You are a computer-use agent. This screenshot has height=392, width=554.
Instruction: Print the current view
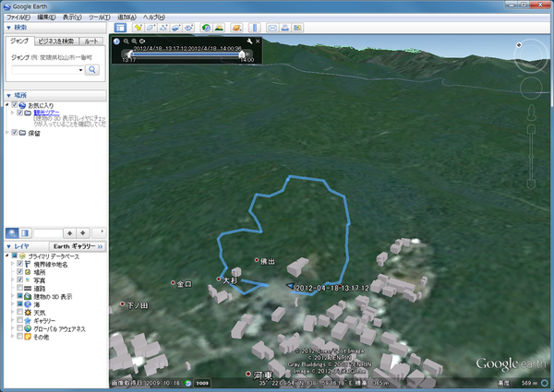(x=284, y=28)
